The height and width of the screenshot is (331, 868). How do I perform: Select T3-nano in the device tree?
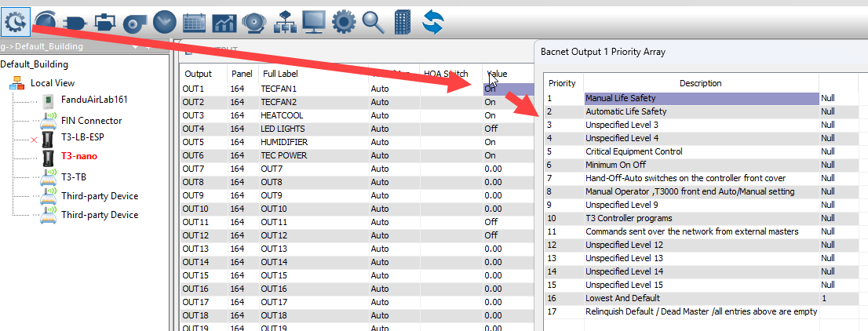coord(78,156)
